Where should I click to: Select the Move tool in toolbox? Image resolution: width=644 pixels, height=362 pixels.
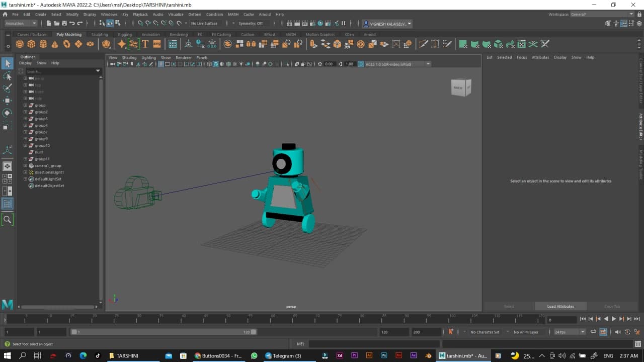8,100
